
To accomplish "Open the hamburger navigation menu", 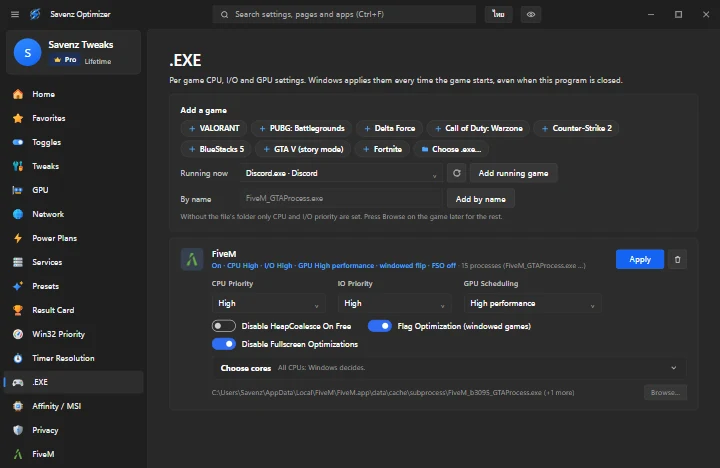I will [15, 14].
